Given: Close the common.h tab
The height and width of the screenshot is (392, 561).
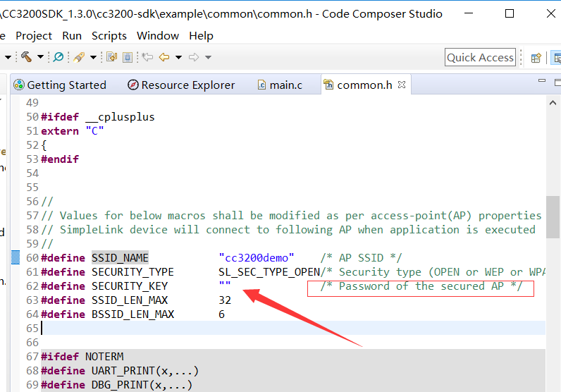Looking at the screenshot, I should click(402, 85).
